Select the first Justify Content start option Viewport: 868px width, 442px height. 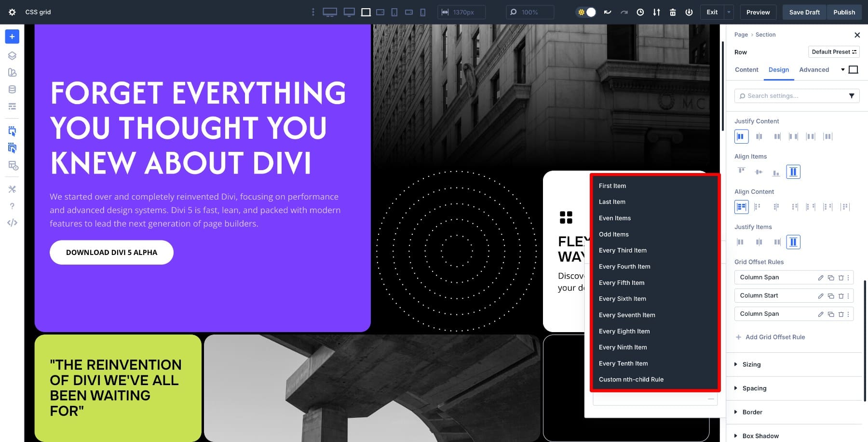click(x=741, y=136)
